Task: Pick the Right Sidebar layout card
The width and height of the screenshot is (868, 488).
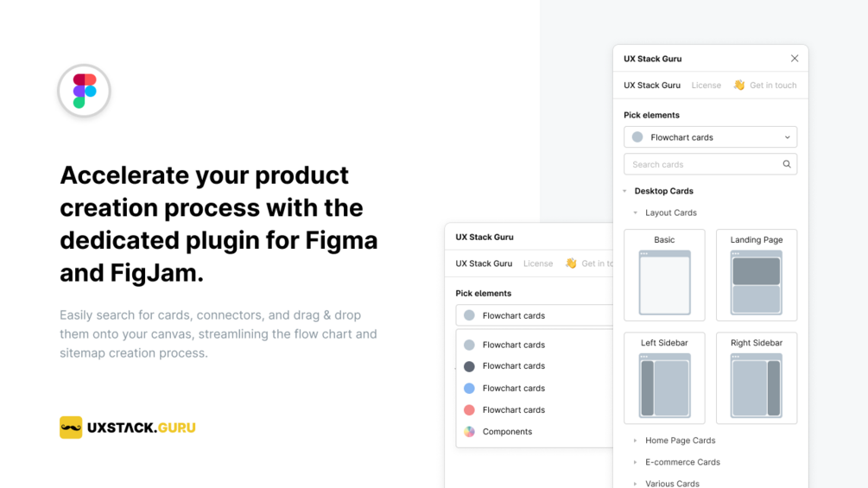Action: click(757, 378)
